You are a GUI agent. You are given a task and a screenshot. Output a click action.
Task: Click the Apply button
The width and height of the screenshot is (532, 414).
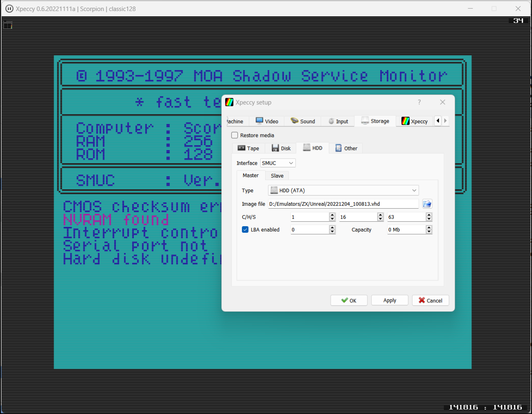pyautogui.click(x=390, y=300)
